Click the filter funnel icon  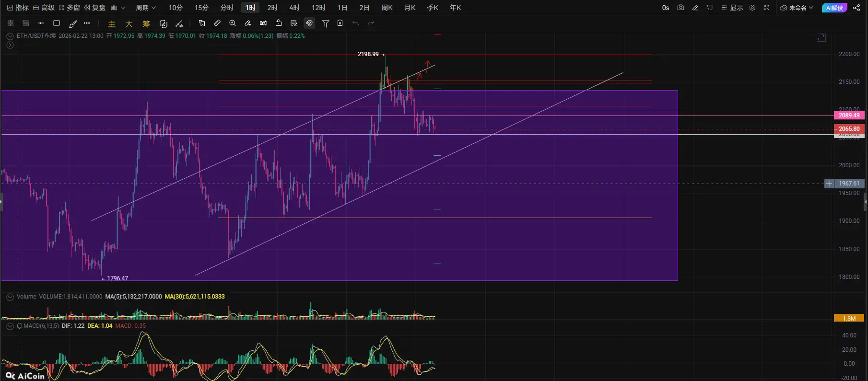pyautogui.click(x=326, y=23)
